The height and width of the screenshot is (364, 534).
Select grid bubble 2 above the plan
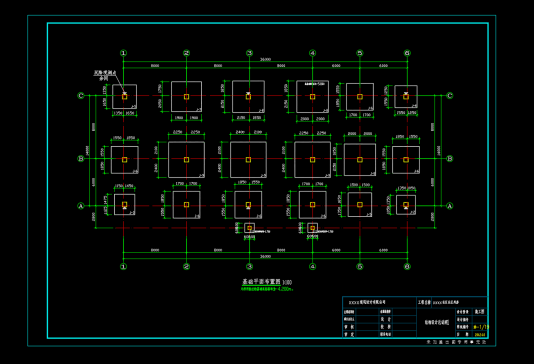coord(186,53)
